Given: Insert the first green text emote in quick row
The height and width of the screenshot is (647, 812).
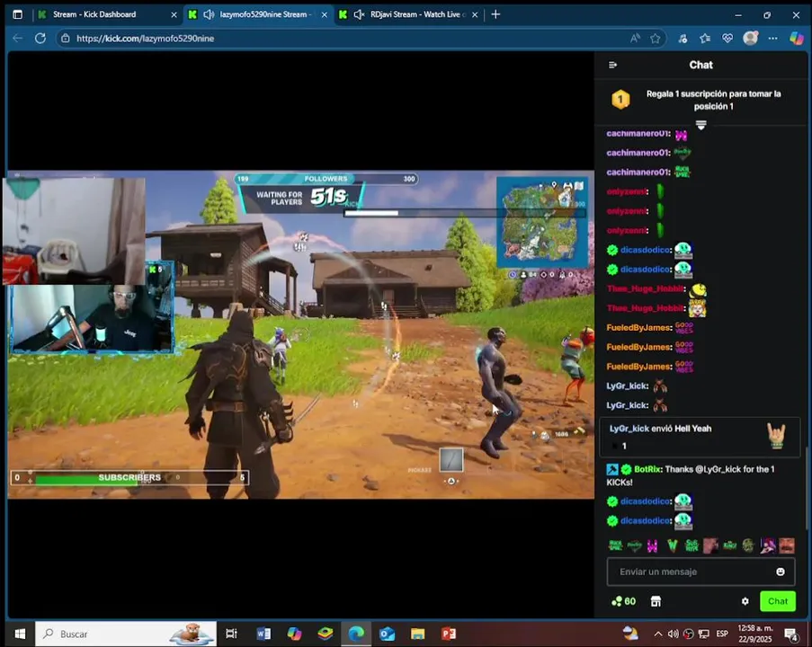Looking at the screenshot, I should point(615,545).
